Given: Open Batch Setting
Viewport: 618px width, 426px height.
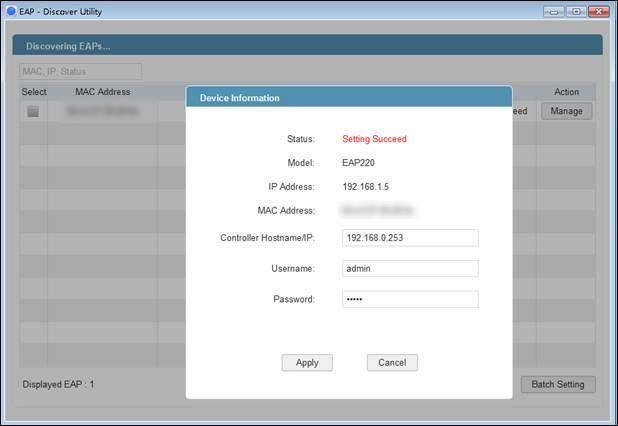Looking at the screenshot, I should (558, 385).
